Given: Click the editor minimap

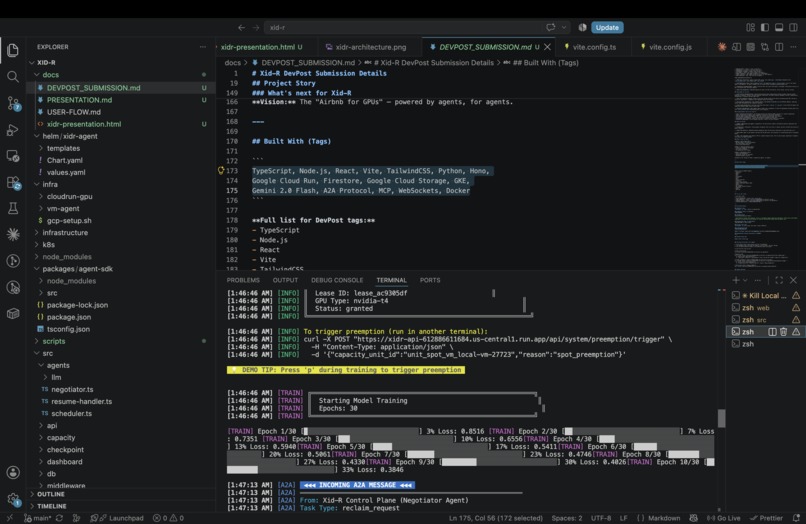Looking at the screenshot, I should coord(766,167).
